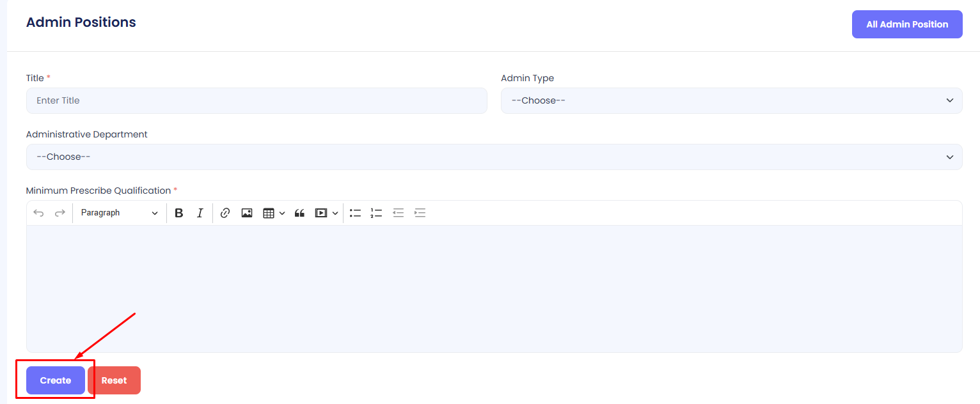The width and height of the screenshot is (980, 404).
Task: Click the Decrease Indent icon
Action: click(x=398, y=213)
